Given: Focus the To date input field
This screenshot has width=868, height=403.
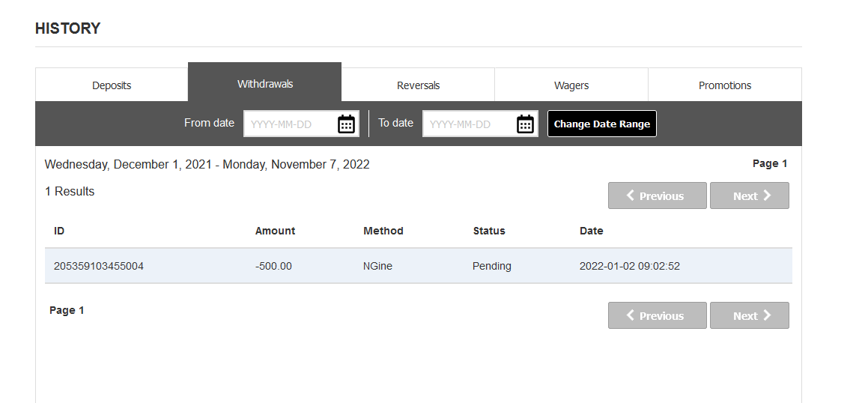Looking at the screenshot, I should 469,124.
